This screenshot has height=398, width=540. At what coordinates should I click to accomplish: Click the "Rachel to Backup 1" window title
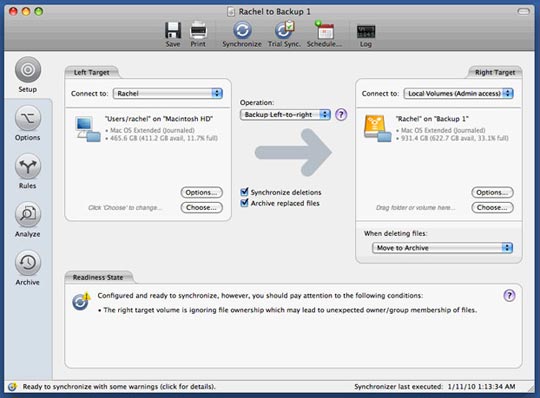point(274,12)
